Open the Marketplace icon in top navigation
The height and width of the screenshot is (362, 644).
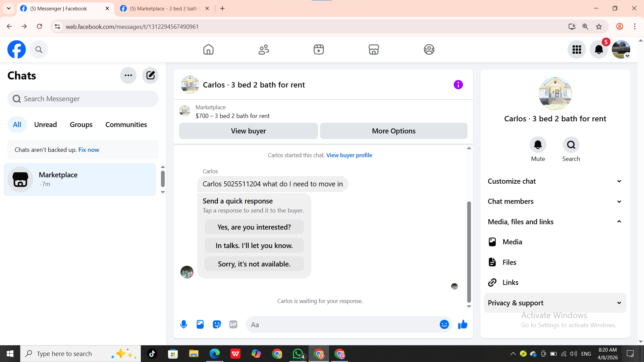click(x=374, y=50)
